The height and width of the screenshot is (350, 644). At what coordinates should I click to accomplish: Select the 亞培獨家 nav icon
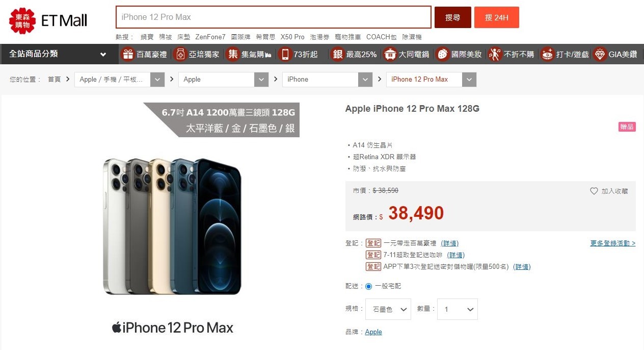pyautogui.click(x=180, y=54)
